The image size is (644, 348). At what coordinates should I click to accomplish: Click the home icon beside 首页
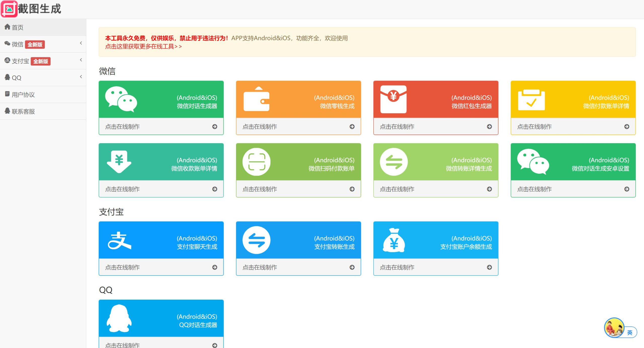[x=7, y=27]
